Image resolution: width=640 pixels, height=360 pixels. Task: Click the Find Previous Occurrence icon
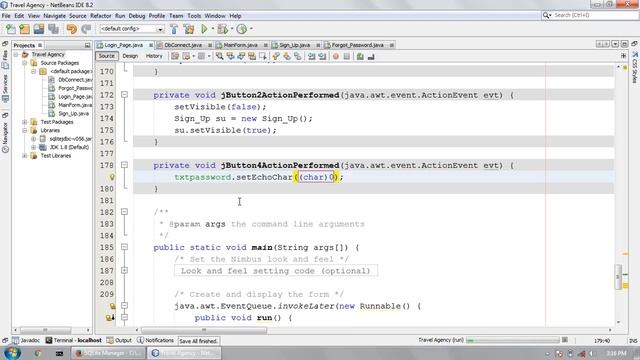pyautogui.click(x=231, y=56)
